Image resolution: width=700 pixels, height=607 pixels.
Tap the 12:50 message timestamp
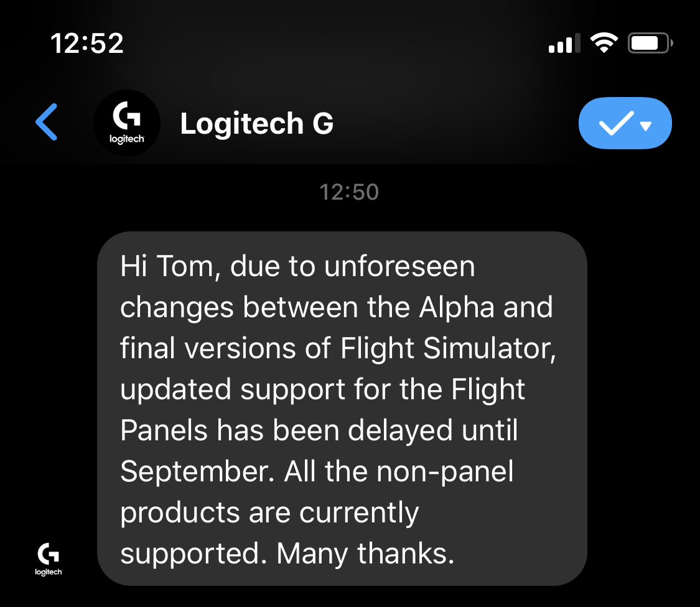tap(349, 192)
